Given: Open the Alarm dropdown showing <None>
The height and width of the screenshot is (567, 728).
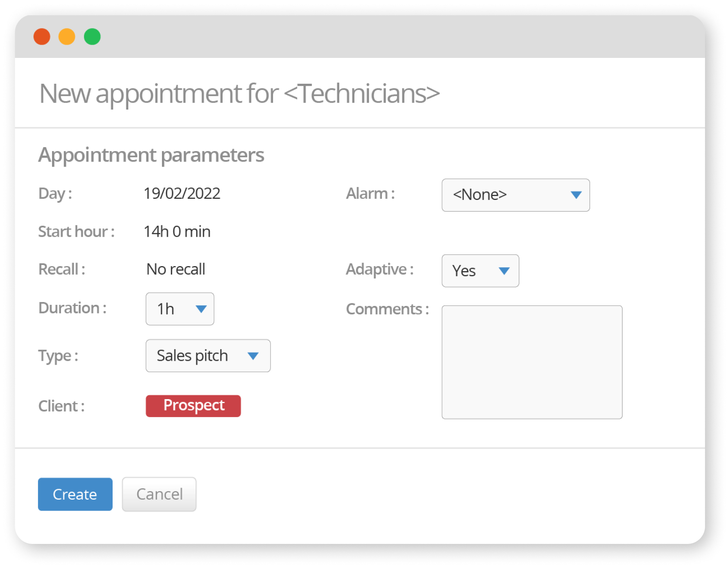Looking at the screenshot, I should [x=516, y=195].
